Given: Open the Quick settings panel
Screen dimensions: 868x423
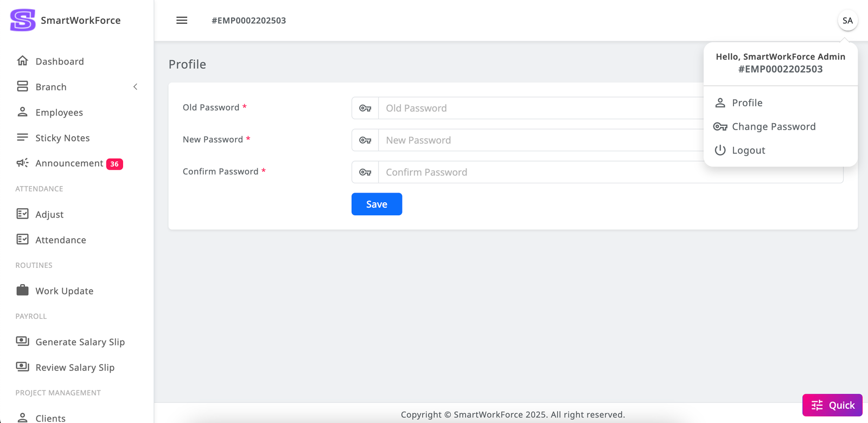Looking at the screenshot, I should pyautogui.click(x=832, y=405).
